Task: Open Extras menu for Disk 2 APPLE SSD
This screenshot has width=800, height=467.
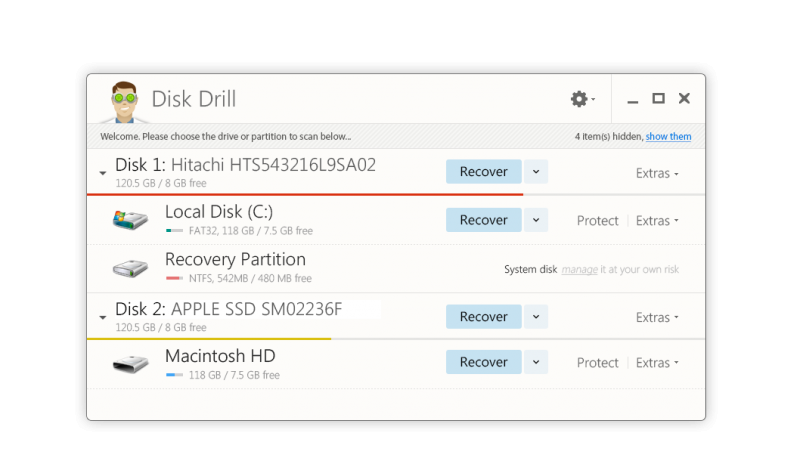Action: [x=657, y=317]
